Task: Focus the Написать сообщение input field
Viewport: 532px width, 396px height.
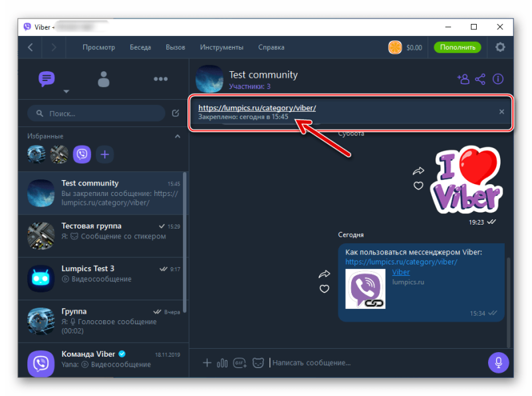Action: pos(376,363)
